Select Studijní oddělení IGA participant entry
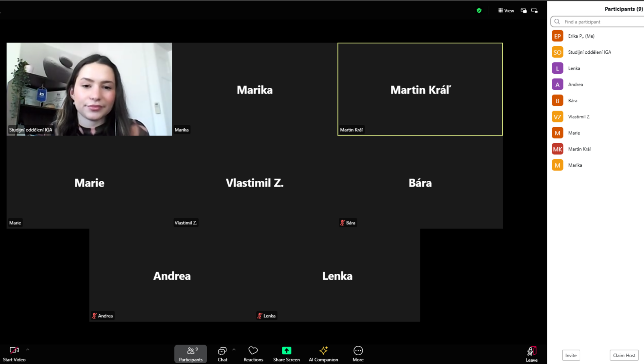Screen dimensions: 644x364 pyautogui.click(x=589, y=52)
